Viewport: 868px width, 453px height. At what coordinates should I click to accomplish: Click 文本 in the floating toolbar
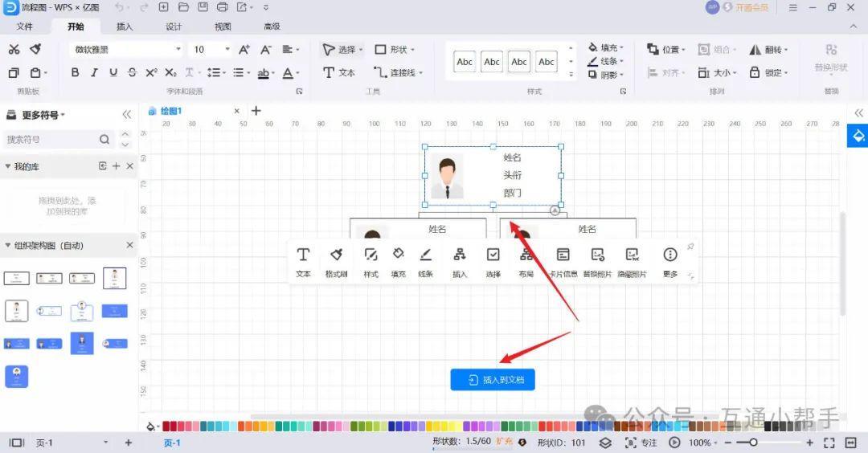tap(303, 262)
